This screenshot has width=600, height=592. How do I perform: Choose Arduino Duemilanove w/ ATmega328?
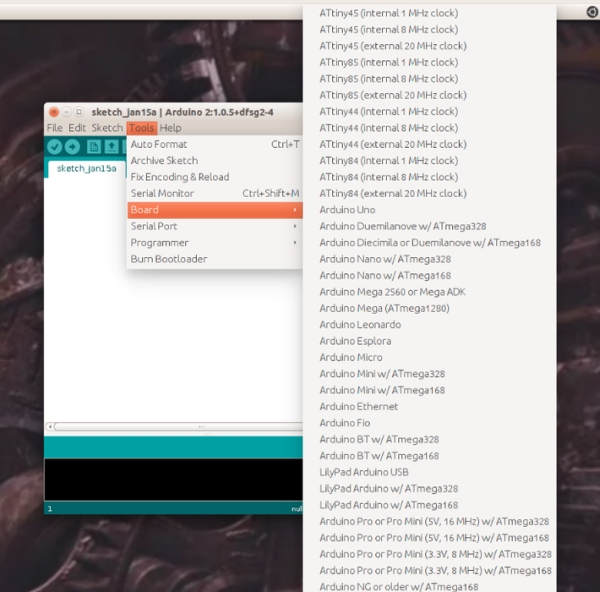tap(430, 227)
